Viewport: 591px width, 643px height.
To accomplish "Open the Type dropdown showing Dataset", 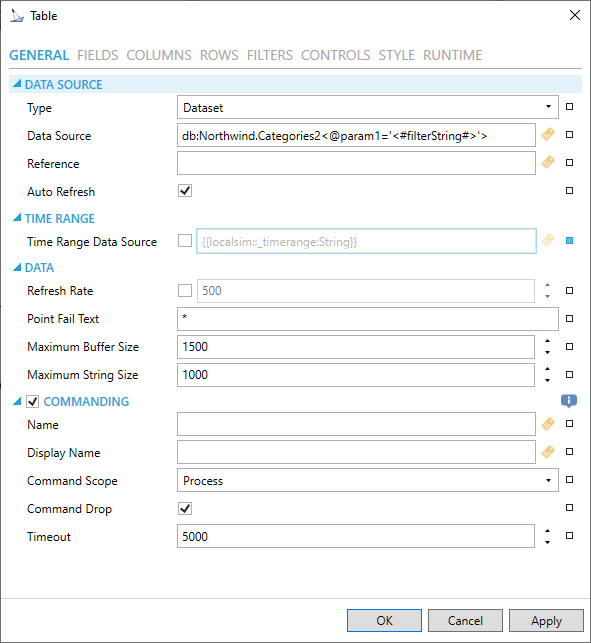I will coord(367,107).
